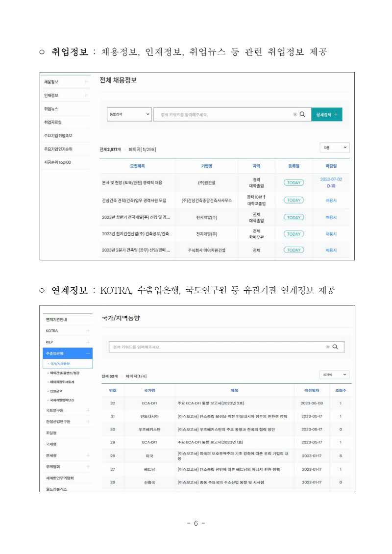Viewport: 392px width, 554px height.
Task: Clear the 국가/지역동향 search field with X icon
Action: click(328, 347)
